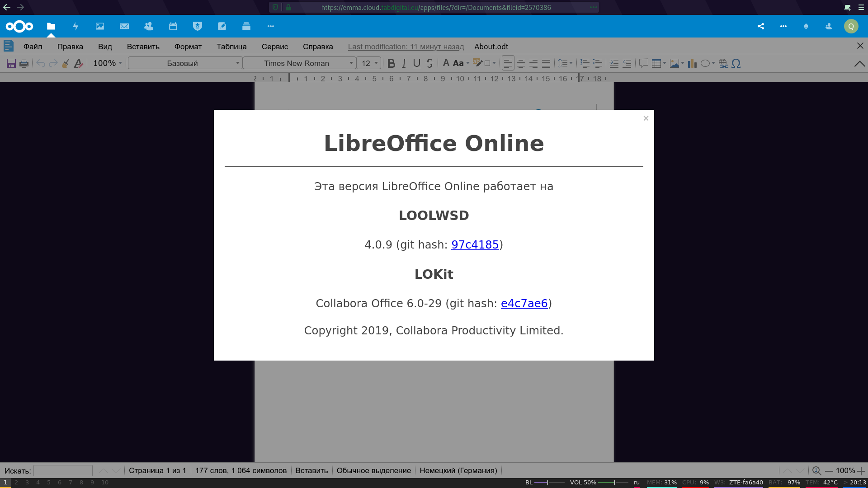The width and height of the screenshot is (868, 488).
Task: Select the Clone formatting paintbrush icon
Action: pos(66,63)
